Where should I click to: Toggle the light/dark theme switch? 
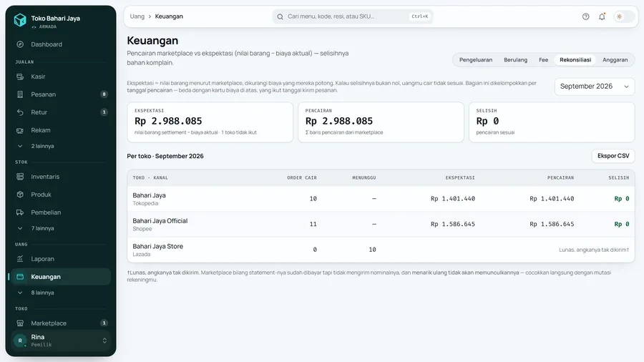pyautogui.click(x=623, y=16)
